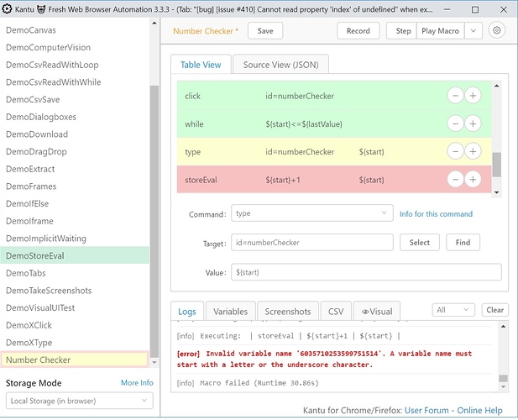Open the Variables tab
Viewport: 518px width, 420px height.
point(231,312)
